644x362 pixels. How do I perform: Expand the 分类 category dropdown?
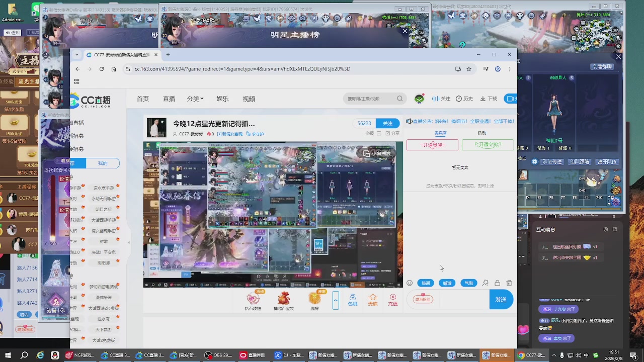(195, 99)
